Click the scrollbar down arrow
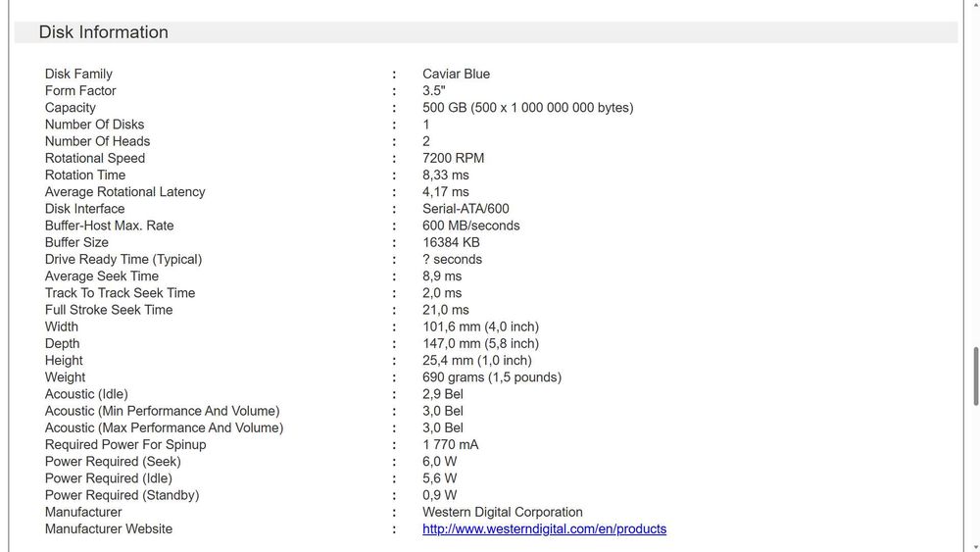 point(976,547)
